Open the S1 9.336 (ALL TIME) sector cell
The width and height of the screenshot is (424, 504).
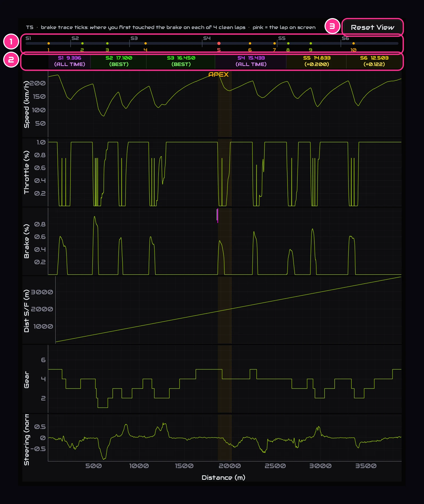69,61
